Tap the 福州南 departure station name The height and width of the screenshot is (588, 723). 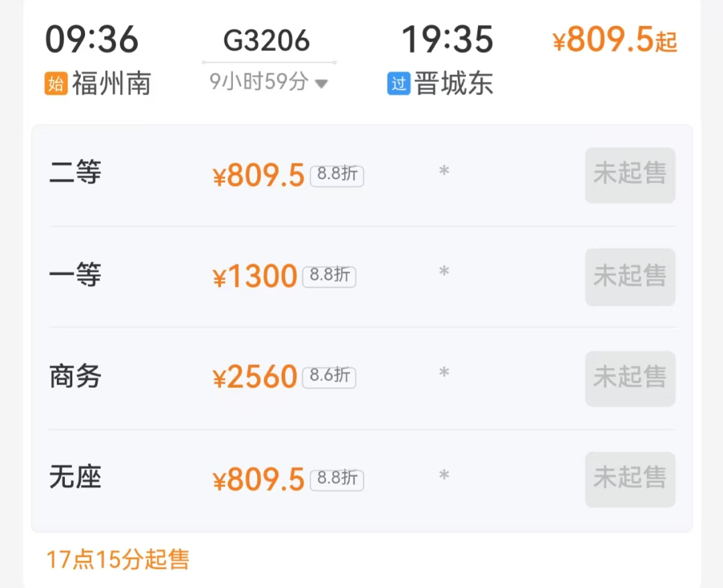[x=111, y=84]
